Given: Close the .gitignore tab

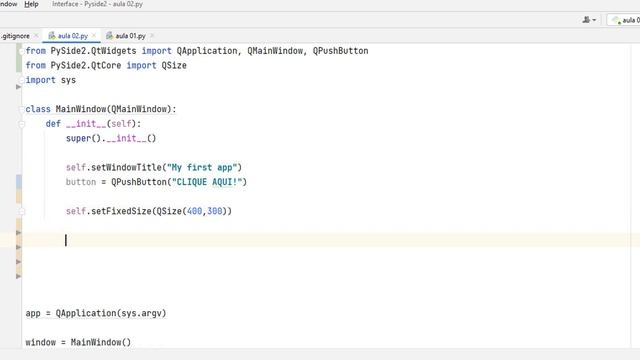Looking at the screenshot, I should 36,36.
